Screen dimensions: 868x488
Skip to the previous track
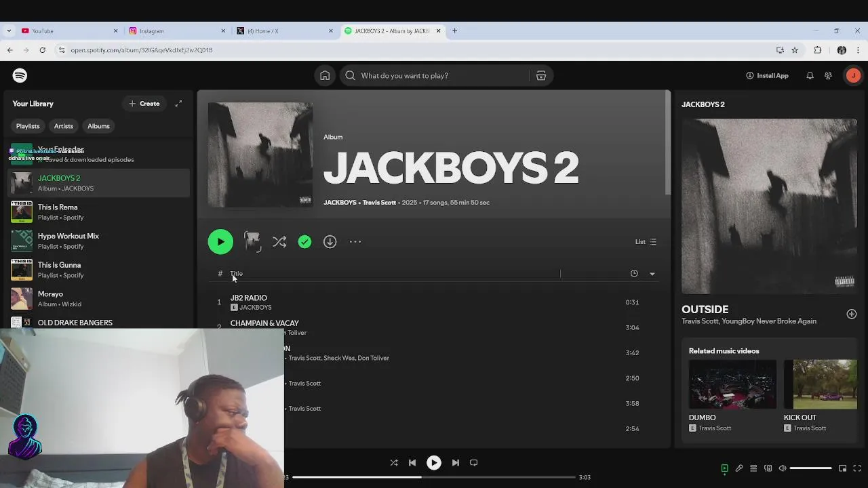click(x=412, y=463)
